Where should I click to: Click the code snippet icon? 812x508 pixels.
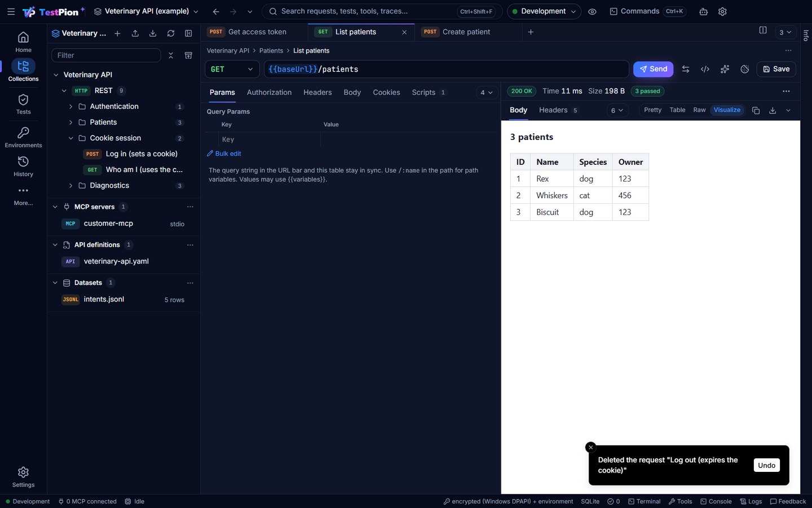[x=705, y=69]
